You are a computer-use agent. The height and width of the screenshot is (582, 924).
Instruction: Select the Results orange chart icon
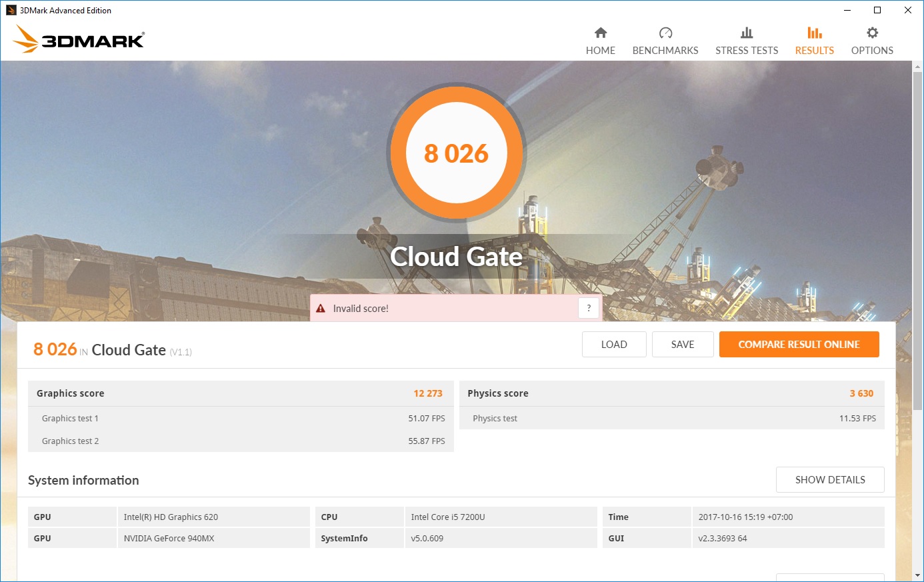click(814, 33)
